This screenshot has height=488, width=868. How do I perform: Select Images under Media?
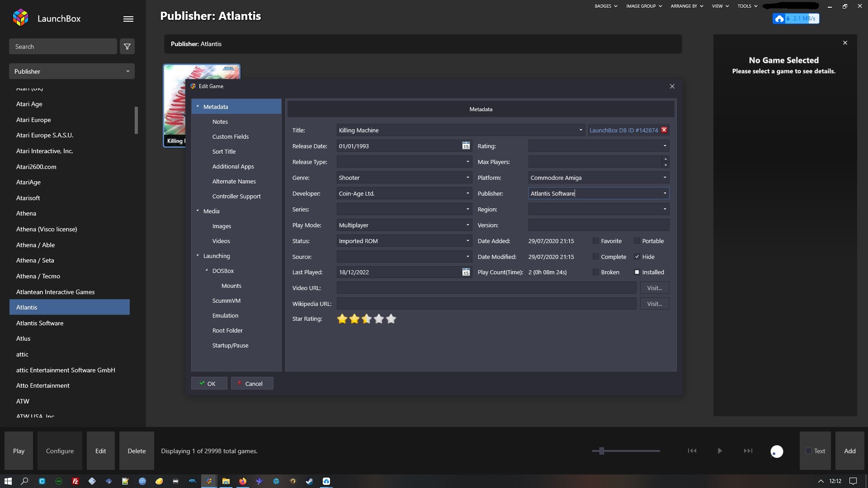pos(222,226)
